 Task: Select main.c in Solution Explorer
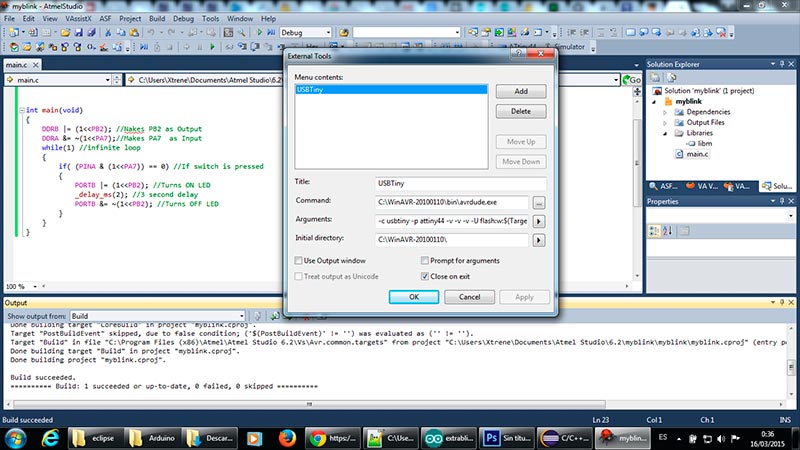pyautogui.click(x=697, y=154)
